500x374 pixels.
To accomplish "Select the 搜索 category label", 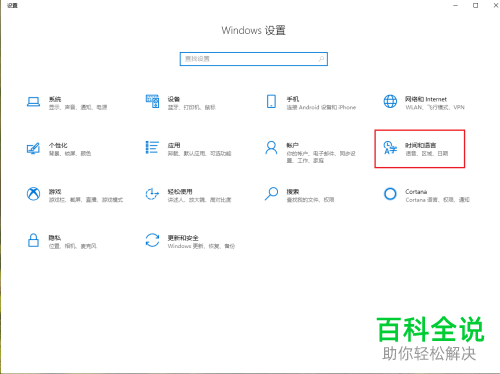I will pyautogui.click(x=293, y=192).
